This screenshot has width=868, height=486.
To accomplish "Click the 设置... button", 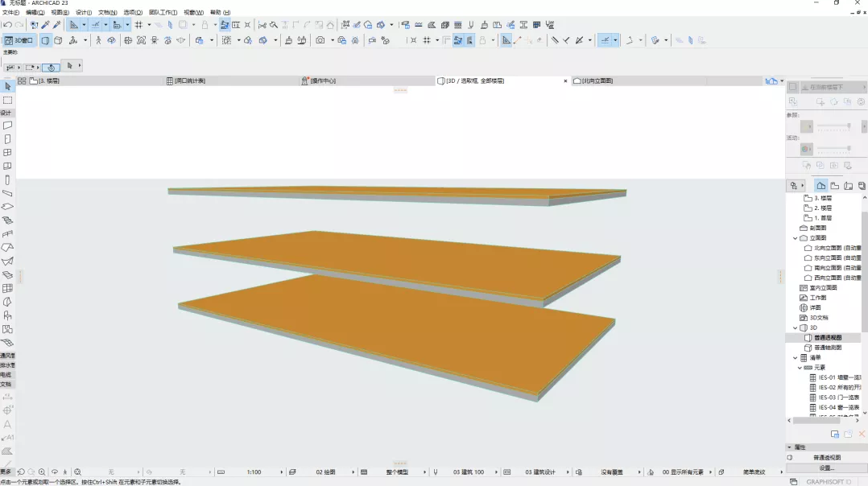I will pos(826,467).
